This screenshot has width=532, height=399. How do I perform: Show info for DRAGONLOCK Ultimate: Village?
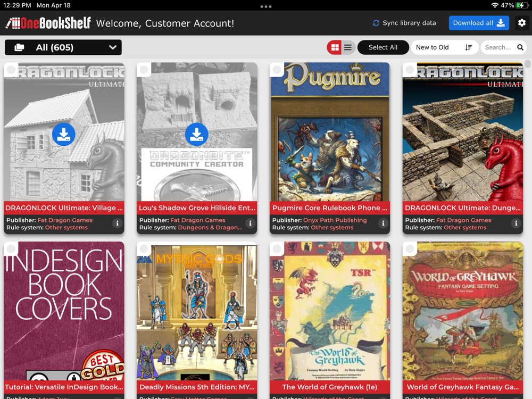point(118,223)
